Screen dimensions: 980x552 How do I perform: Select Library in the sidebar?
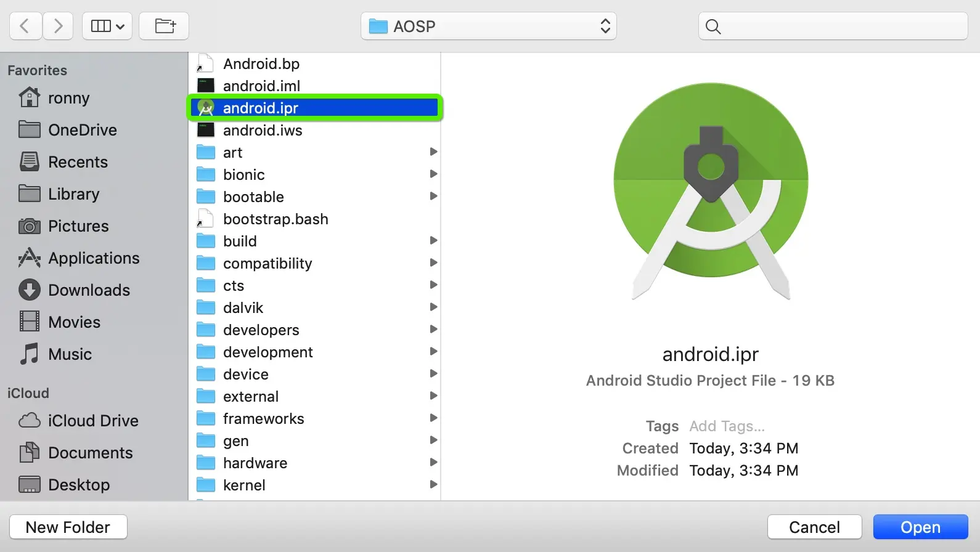59,194
